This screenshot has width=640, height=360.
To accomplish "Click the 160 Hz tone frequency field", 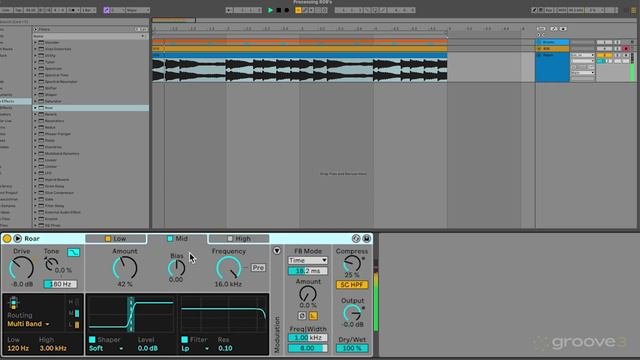I will click(x=60, y=284).
